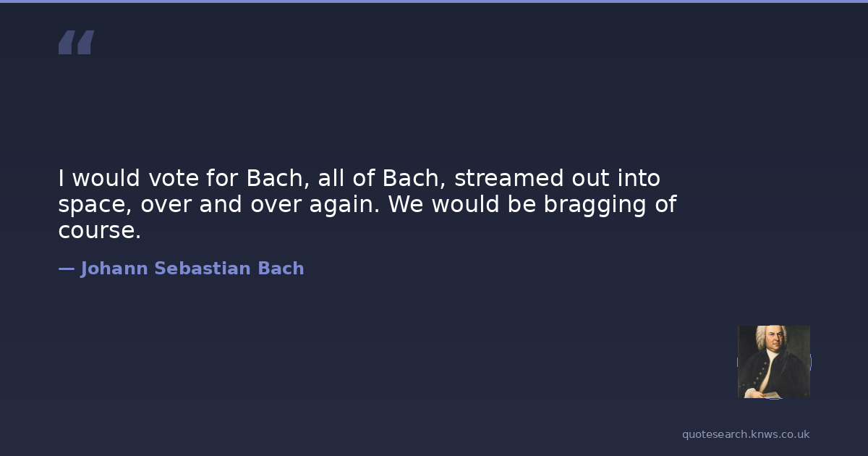The height and width of the screenshot is (456, 868).
Task: Click the word "course." on the last quote line
Action: tap(99, 231)
